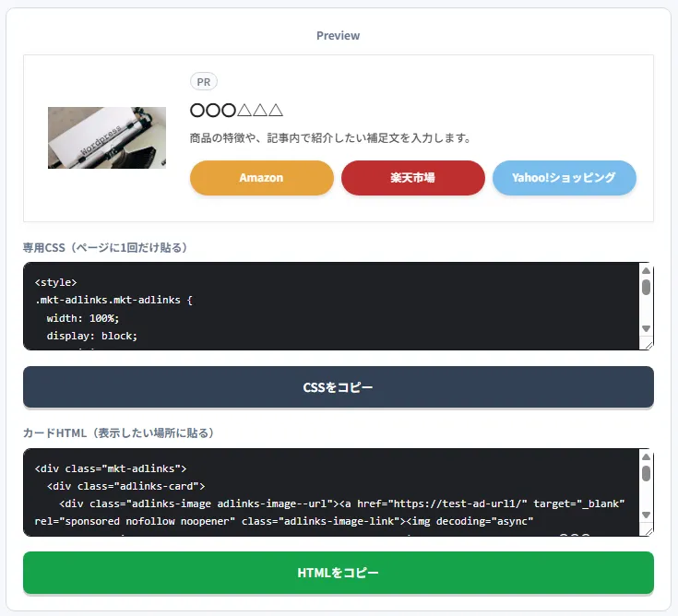Click the Amazon button in preview

262,178
